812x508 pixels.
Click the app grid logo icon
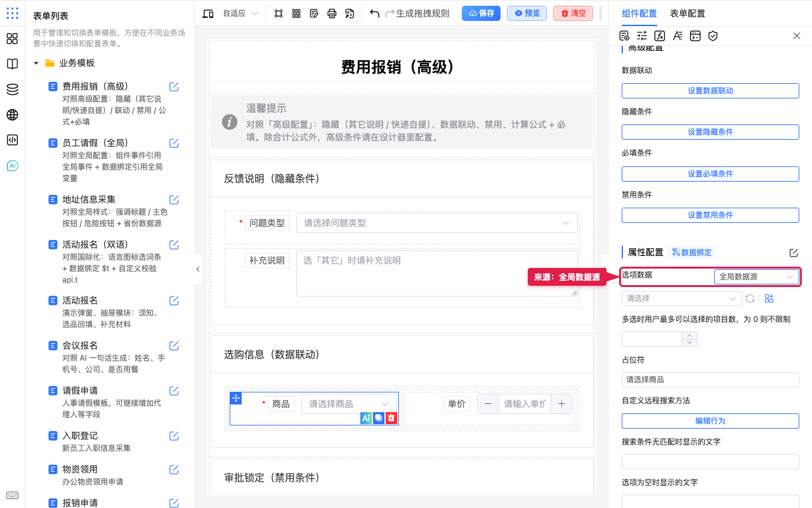click(x=12, y=13)
